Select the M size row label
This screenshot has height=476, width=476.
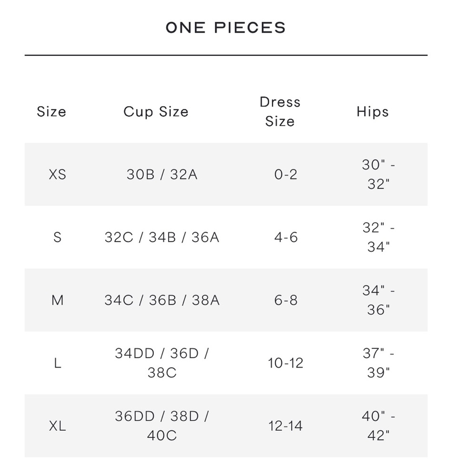coord(58,300)
